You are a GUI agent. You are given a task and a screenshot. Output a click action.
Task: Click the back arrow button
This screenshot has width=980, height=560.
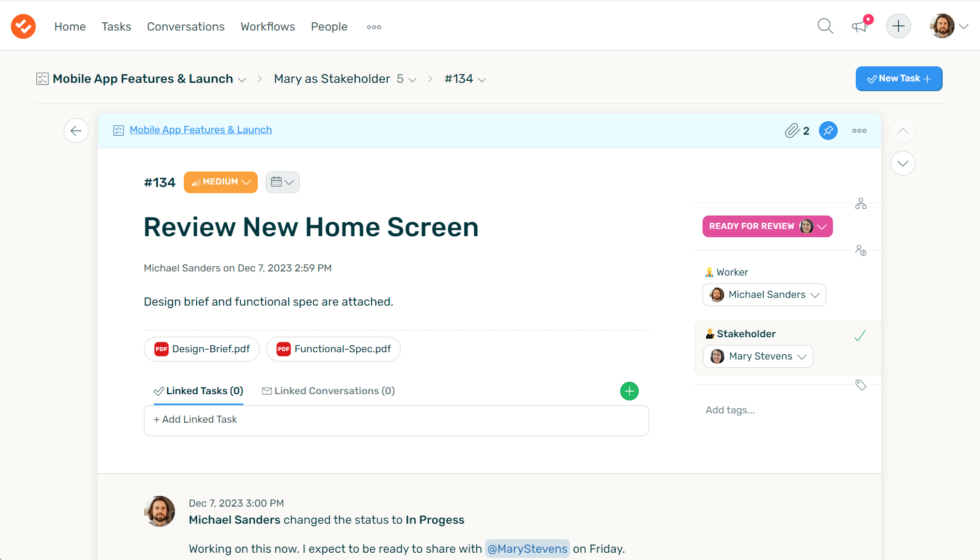tap(76, 131)
